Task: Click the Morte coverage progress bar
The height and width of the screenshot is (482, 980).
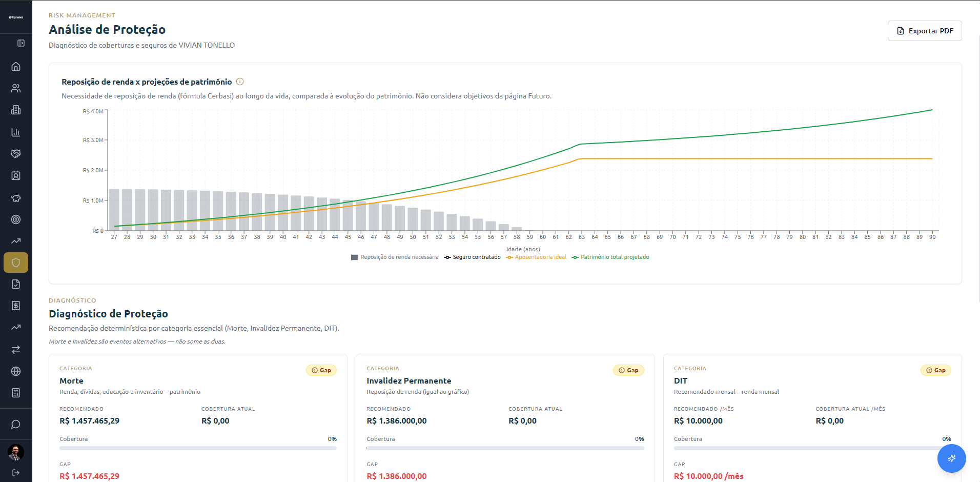Action: 198,448
